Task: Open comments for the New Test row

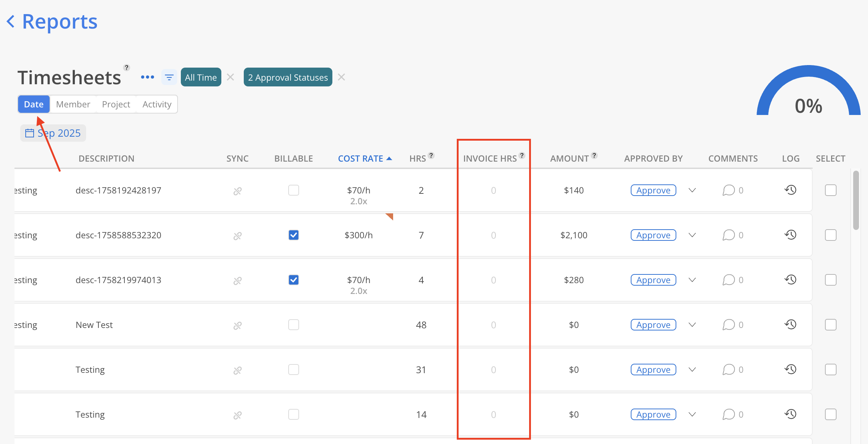Action: click(728, 325)
